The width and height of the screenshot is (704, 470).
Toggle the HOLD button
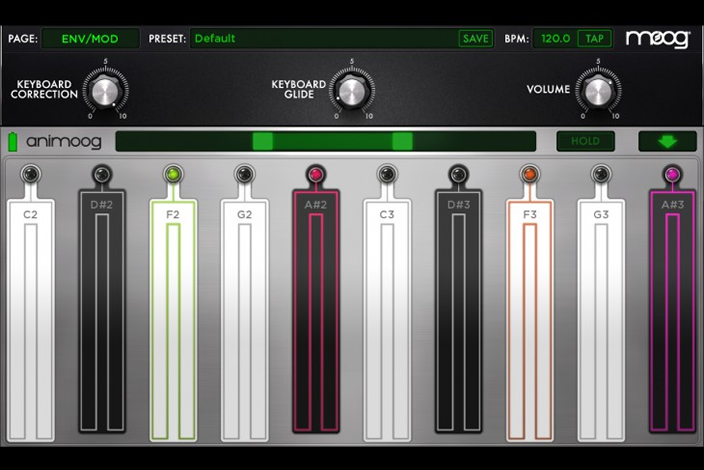tap(585, 141)
